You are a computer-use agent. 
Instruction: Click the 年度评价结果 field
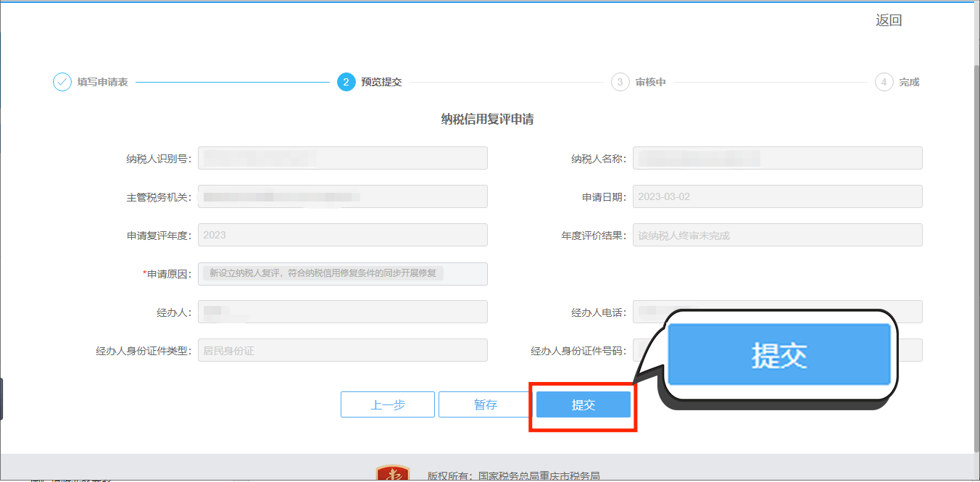point(778,235)
